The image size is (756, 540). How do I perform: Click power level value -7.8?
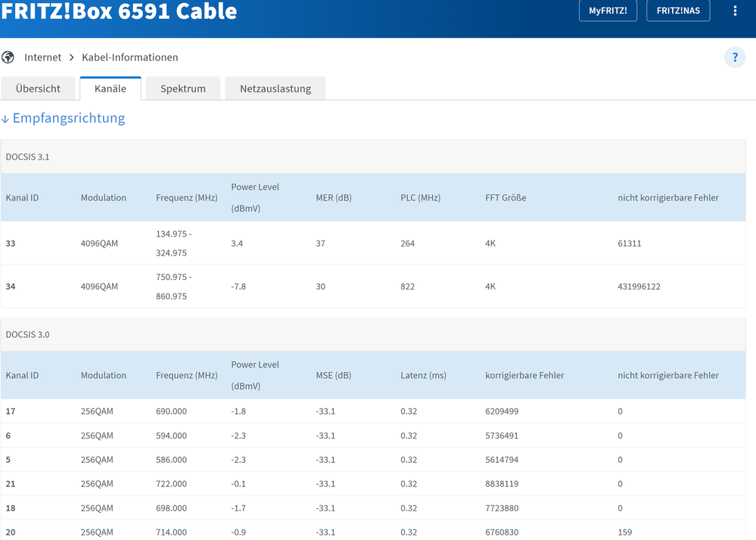click(x=238, y=287)
